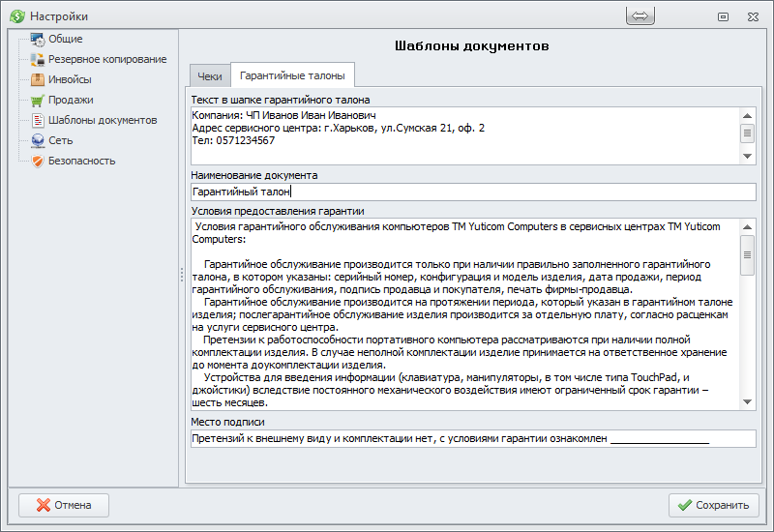
Task: Click the Место подписи text field
Action: 472,438
